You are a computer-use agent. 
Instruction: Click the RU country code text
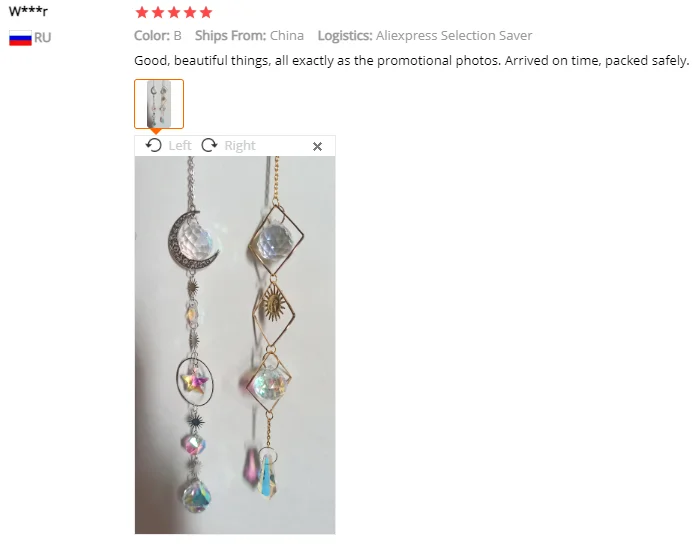(x=43, y=38)
